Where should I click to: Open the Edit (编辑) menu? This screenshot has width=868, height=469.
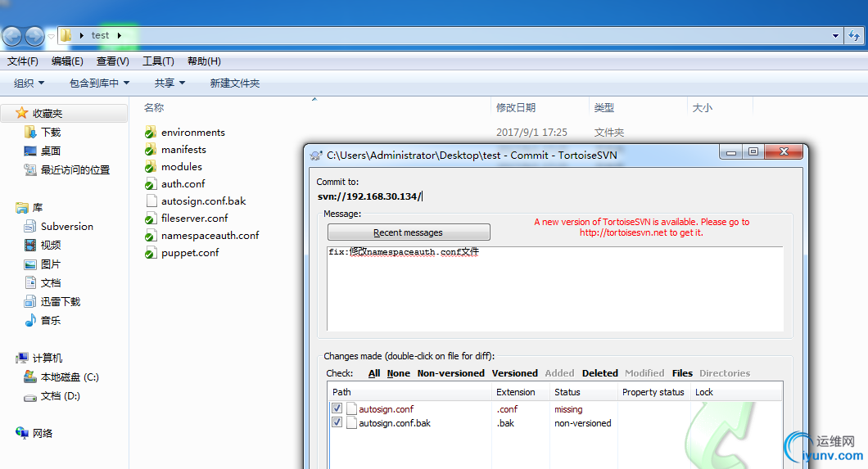(67, 61)
